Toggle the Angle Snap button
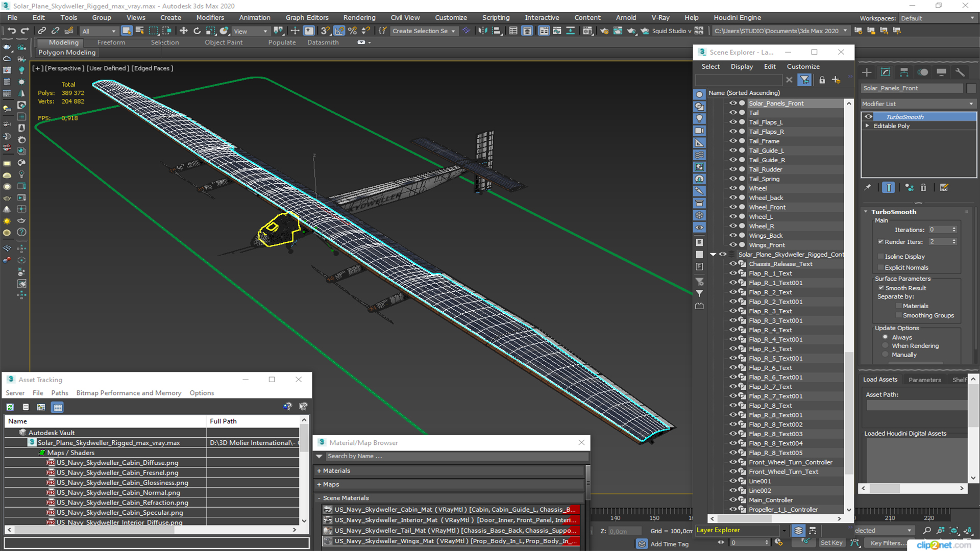The image size is (980, 551). point(339,31)
